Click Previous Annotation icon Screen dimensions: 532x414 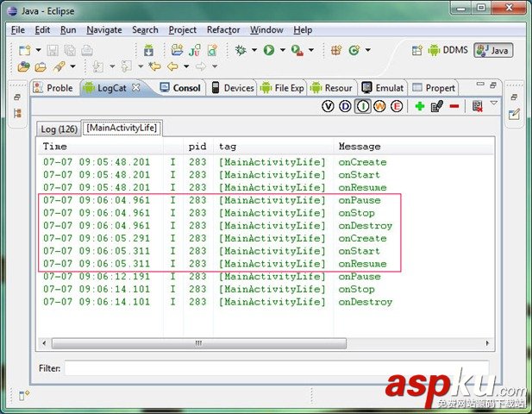(127, 66)
